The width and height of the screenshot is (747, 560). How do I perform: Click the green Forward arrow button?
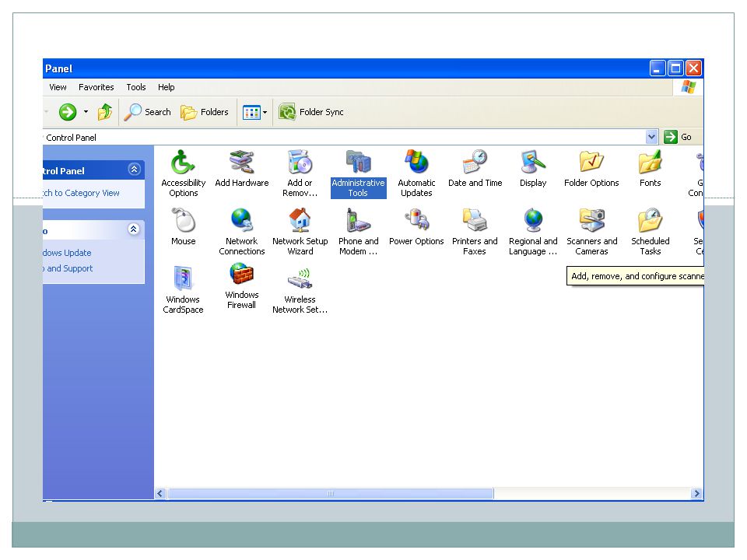(x=68, y=112)
